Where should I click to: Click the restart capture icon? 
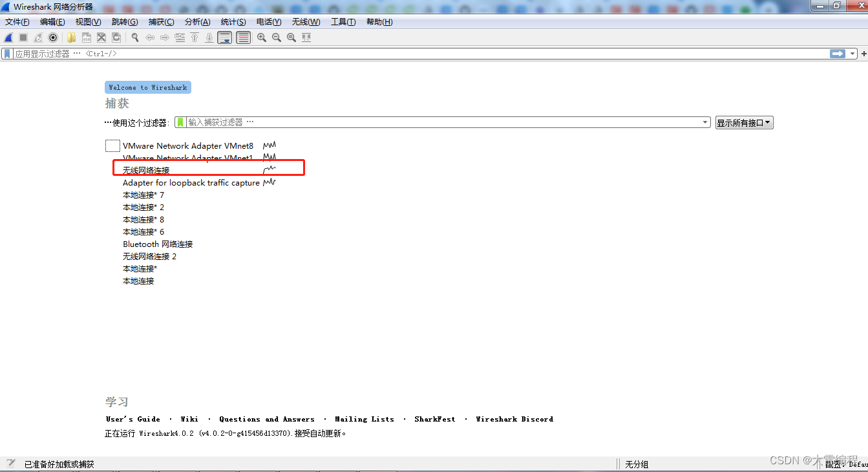pyautogui.click(x=38, y=38)
